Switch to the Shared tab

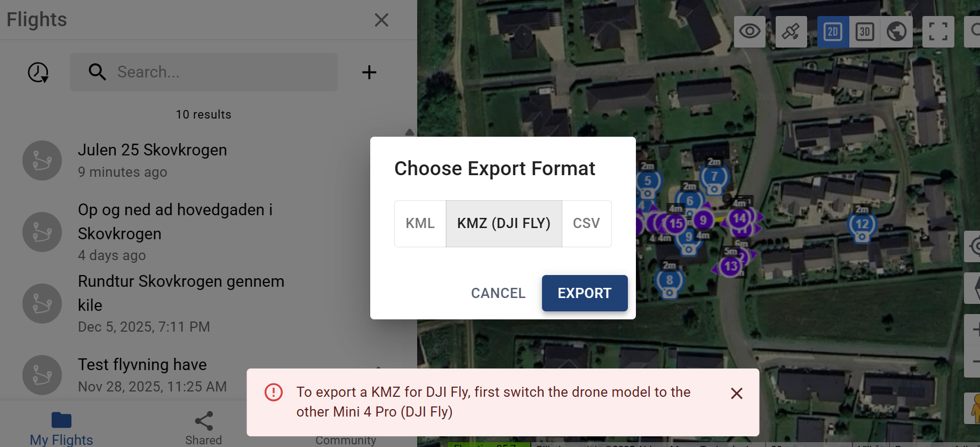tap(203, 429)
